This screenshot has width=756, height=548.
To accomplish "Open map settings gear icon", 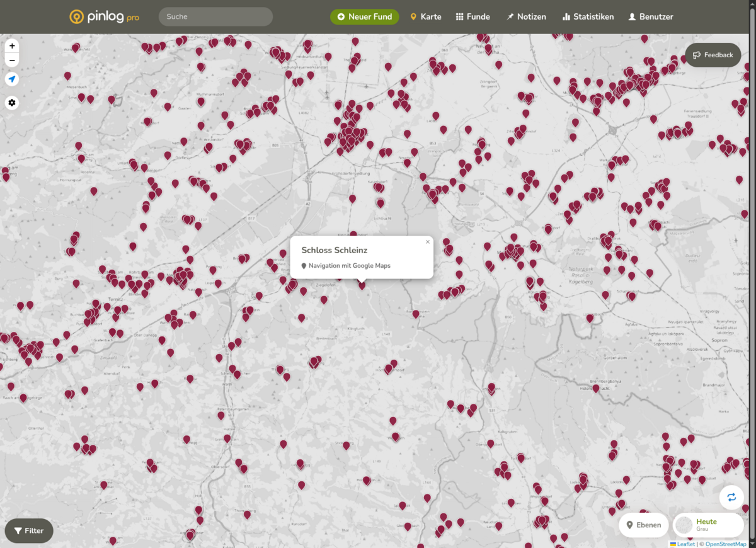I will pyautogui.click(x=12, y=103).
